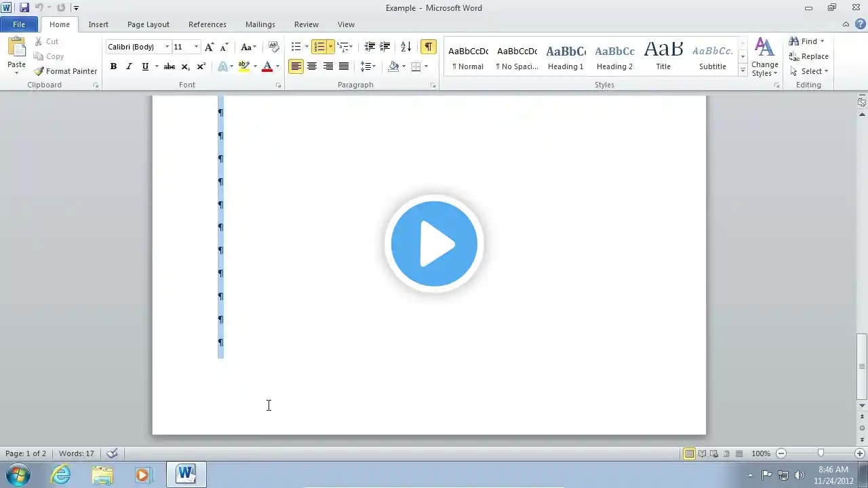The height and width of the screenshot is (488, 868).
Task: Open the font name combo box
Action: (x=138, y=47)
